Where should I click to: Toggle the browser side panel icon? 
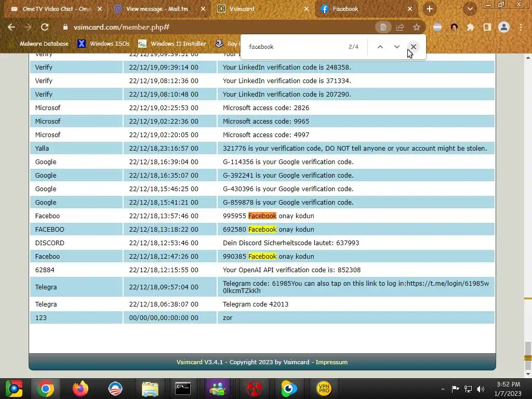point(487,27)
